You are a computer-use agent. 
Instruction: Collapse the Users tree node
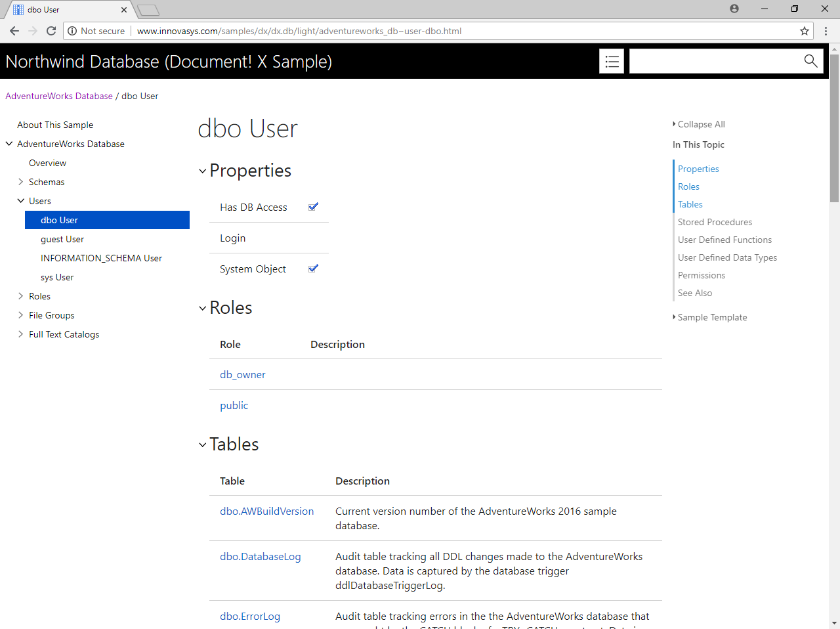point(21,201)
